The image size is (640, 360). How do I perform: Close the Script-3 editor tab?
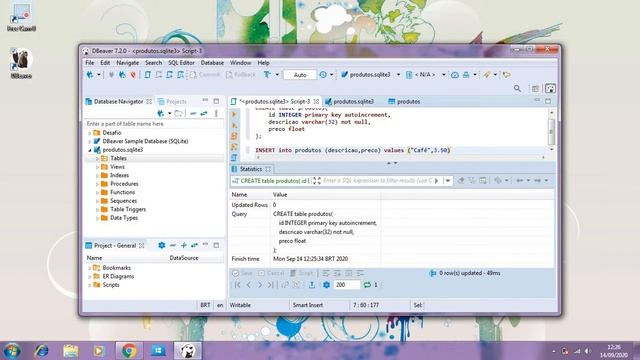316,101
